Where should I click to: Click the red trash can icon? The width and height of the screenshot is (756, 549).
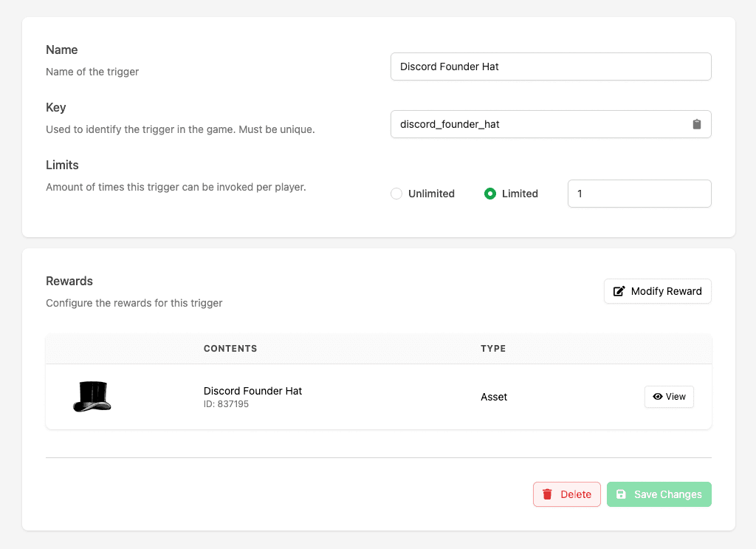[x=547, y=494]
